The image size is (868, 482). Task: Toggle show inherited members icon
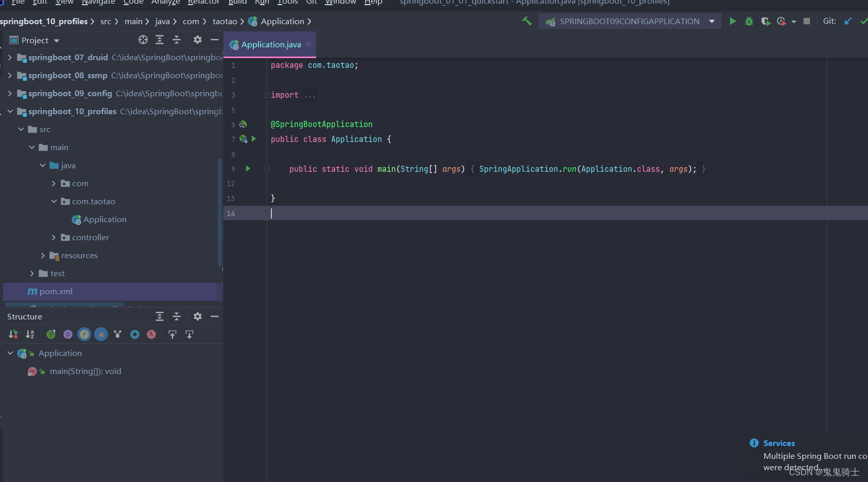pos(51,334)
